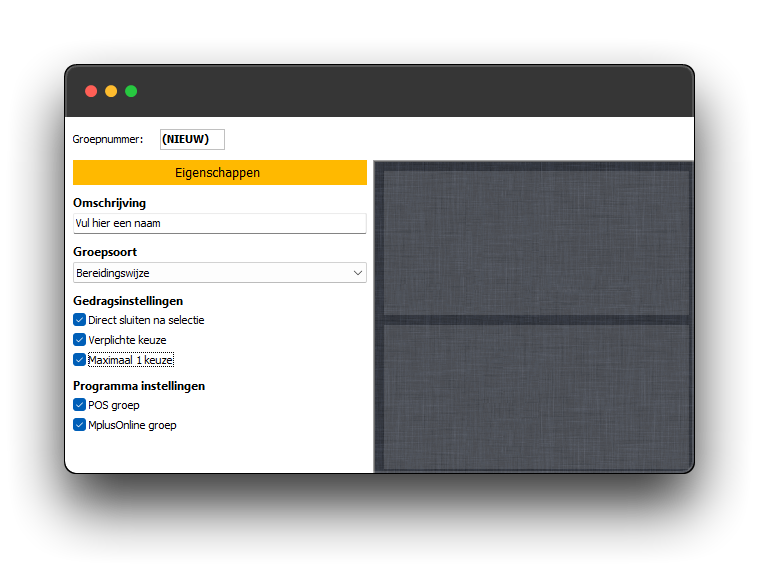This screenshot has width=759, height=570.
Task: Maximize the window using the green button
Action: pyautogui.click(x=131, y=91)
